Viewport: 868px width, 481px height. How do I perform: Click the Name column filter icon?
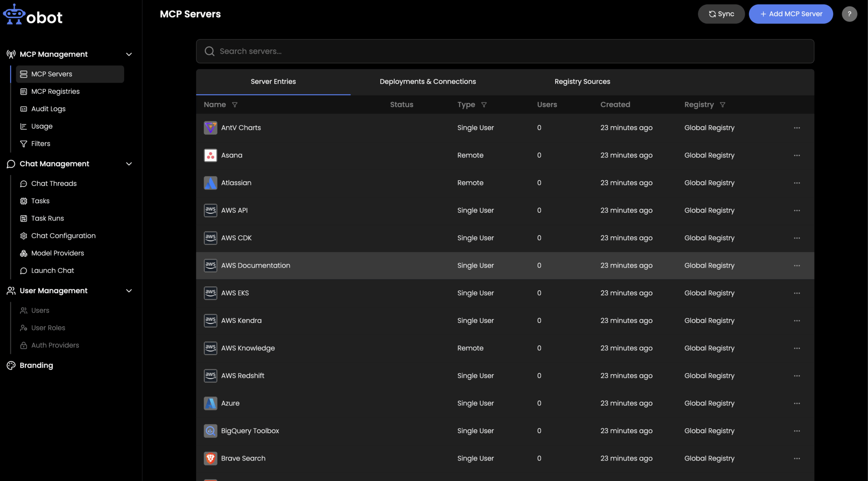click(x=235, y=105)
